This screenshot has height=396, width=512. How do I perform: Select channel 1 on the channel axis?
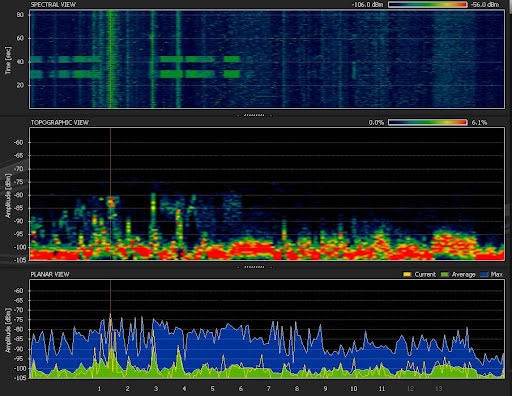(x=99, y=388)
